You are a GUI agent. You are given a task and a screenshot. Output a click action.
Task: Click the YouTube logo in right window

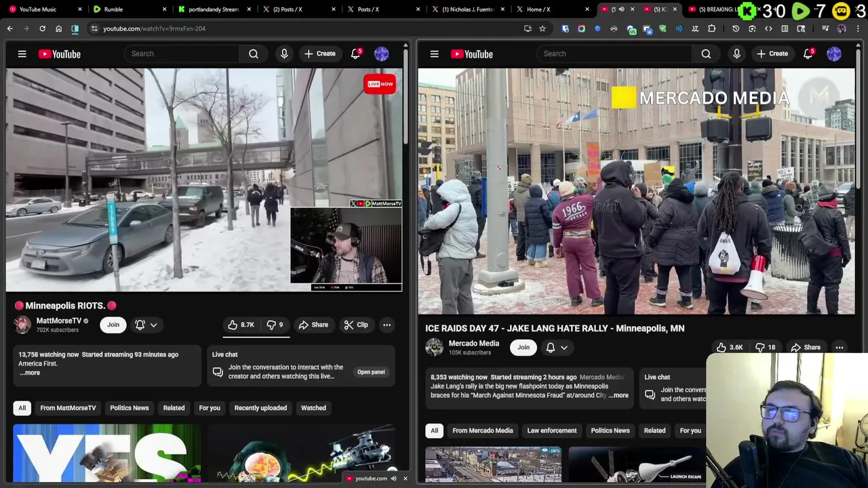[x=471, y=54]
